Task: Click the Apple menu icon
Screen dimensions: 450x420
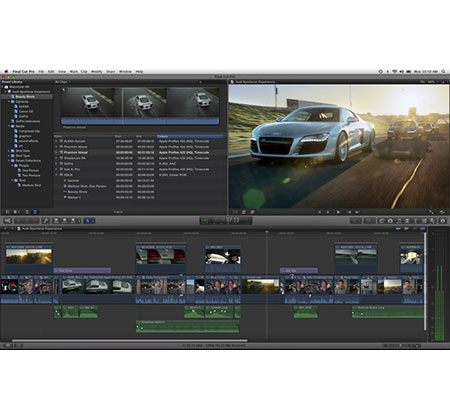Action: (x=6, y=71)
